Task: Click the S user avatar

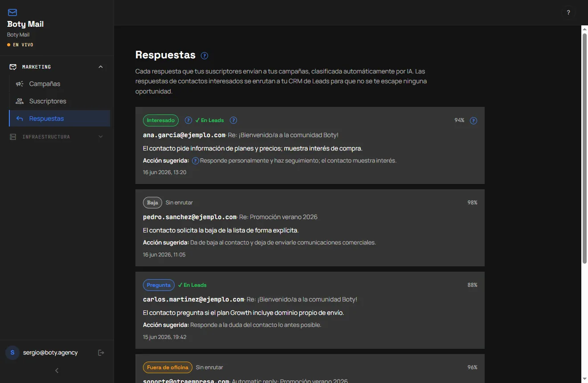Action: [x=12, y=353]
